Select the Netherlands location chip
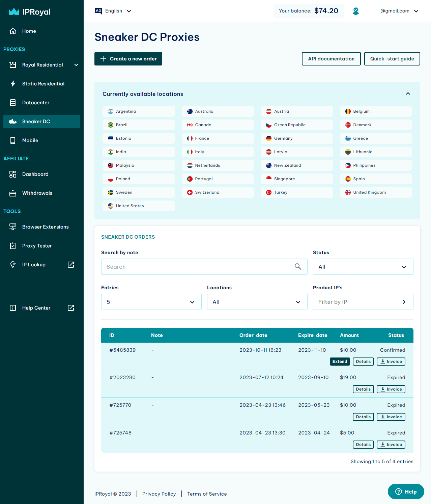Image resolution: width=431 pixels, height=504 pixels. pos(218,165)
